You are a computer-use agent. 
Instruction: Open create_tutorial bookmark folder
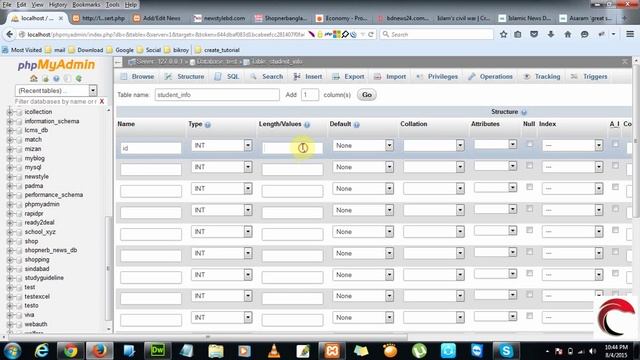pos(218,50)
